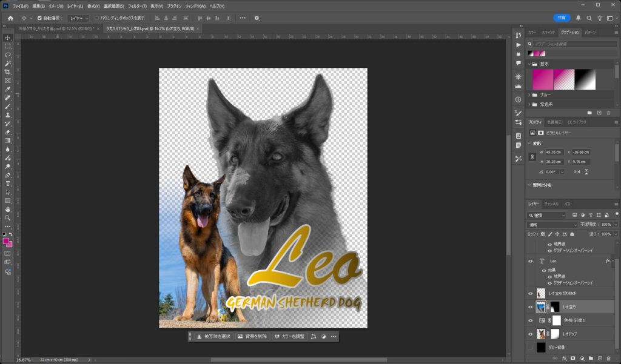Viewport: 621px width, 364px height.
Task: Open the Home screen icon
Action: [x=10, y=18]
